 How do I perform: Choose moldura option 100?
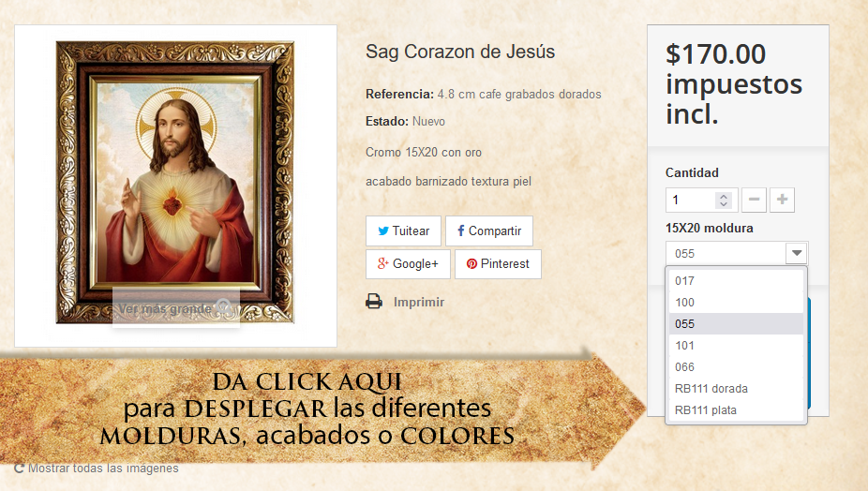(x=736, y=303)
